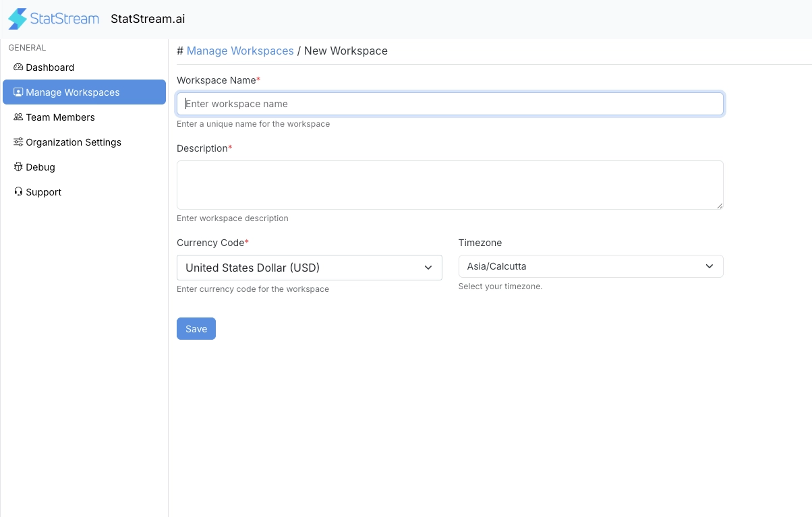Image resolution: width=812 pixels, height=517 pixels.
Task: Open Dashboard from the sidebar
Action: [x=84, y=67]
